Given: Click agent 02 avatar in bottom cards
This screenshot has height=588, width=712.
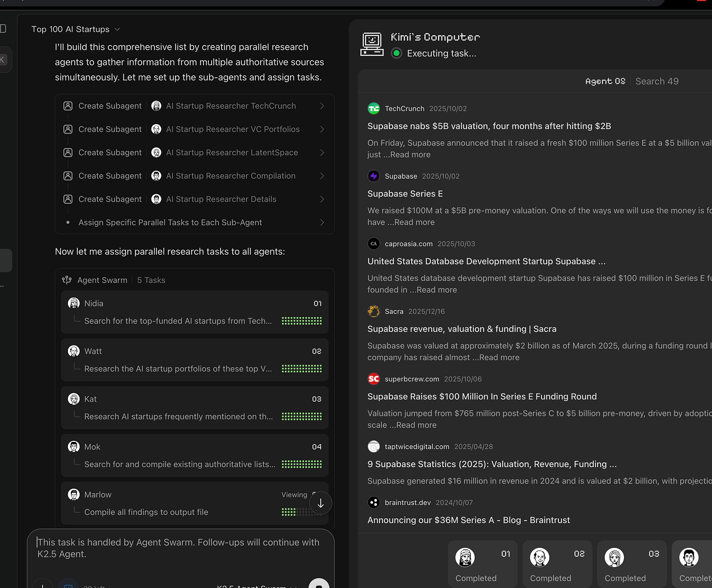Looking at the screenshot, I should tap(540, 557).
